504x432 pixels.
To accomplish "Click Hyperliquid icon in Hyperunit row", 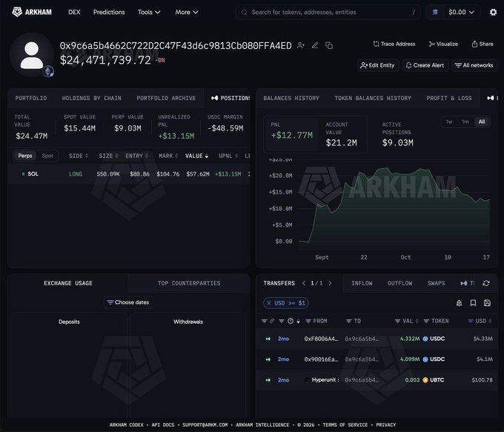I will pos(268,380).
